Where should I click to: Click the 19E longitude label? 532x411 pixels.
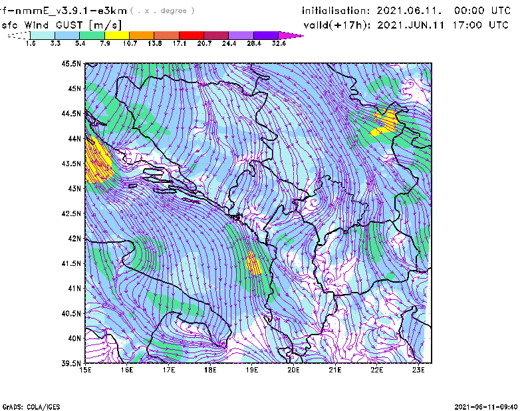point(252,370)
